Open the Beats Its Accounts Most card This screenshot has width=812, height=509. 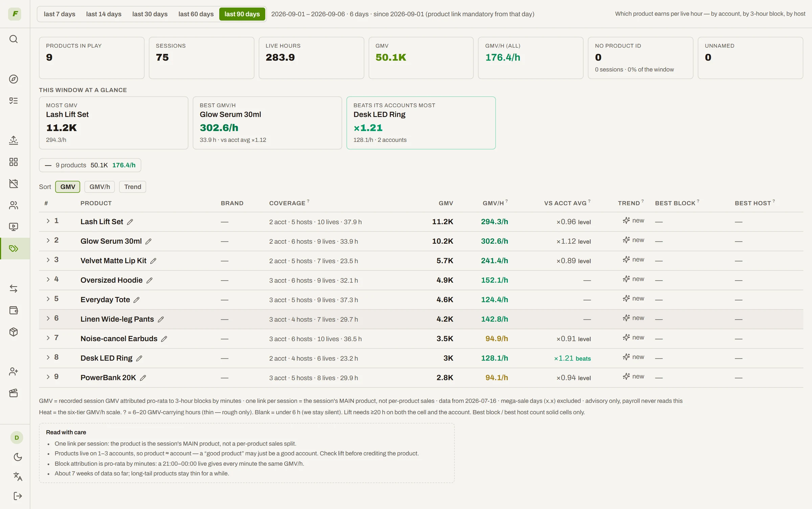421,123
